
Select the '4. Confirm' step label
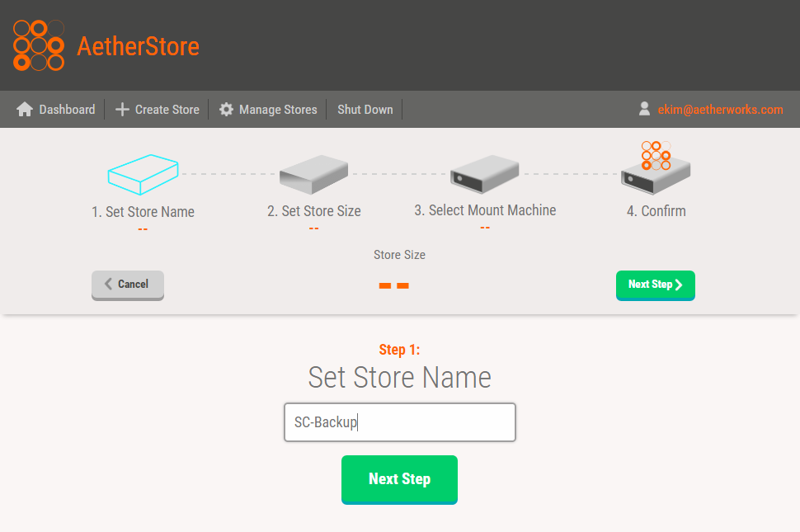coord(656,210)
